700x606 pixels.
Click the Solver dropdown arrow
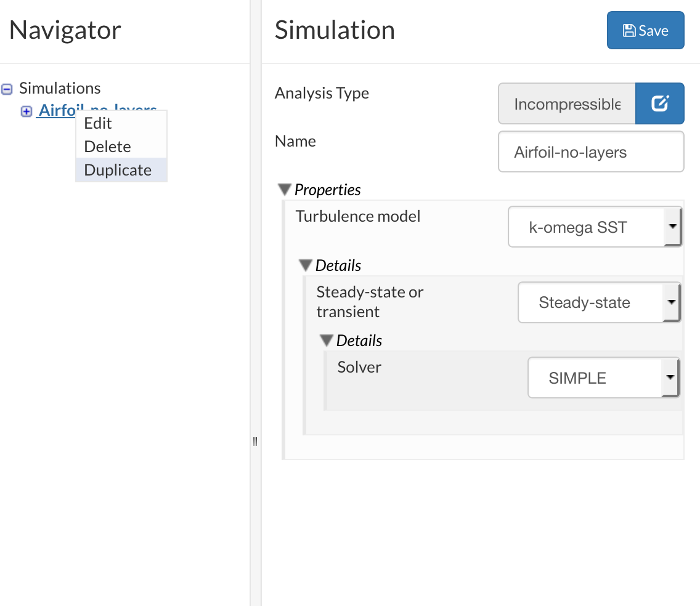click(x=670, y=378)
